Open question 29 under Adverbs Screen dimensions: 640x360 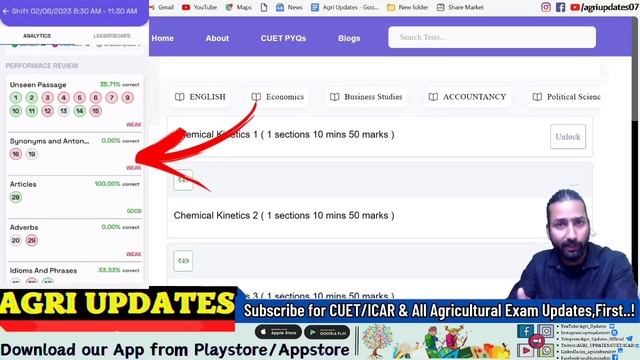[x=31, y=240]
